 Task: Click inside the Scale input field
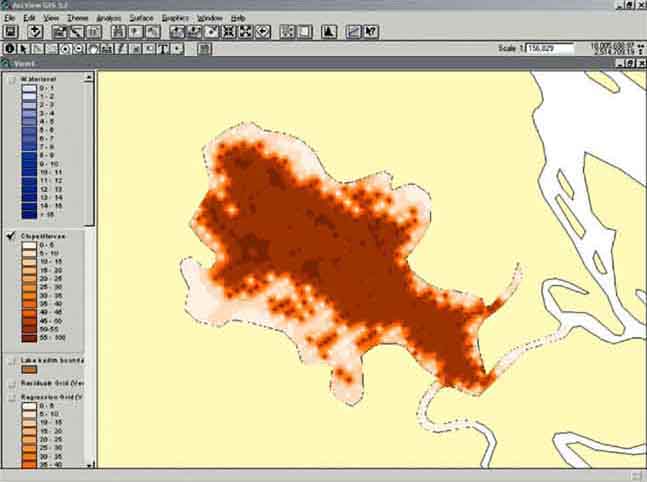coord(551,48)
